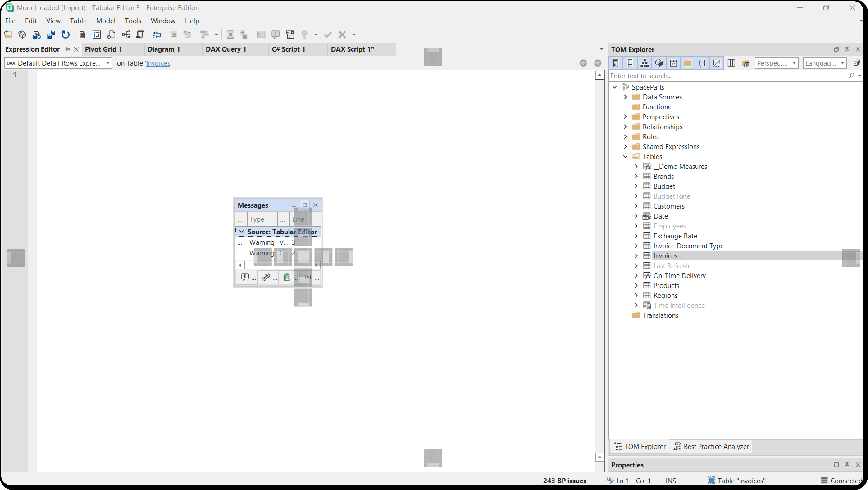Click the form window toolbar icon
This screenshot has height=490, width=868.
[290, 35]
